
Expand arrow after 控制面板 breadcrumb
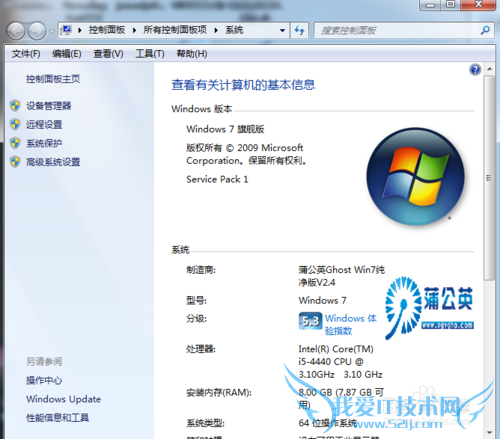(x=134, y=30)
